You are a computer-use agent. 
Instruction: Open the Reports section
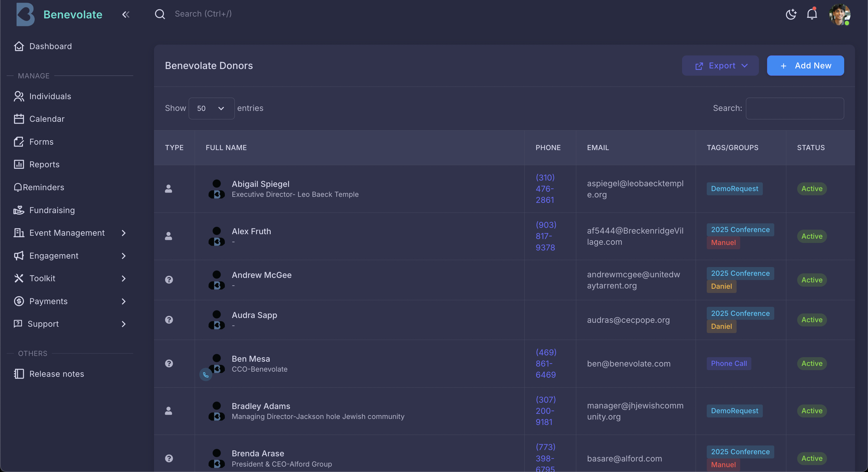tap(44, 164)
